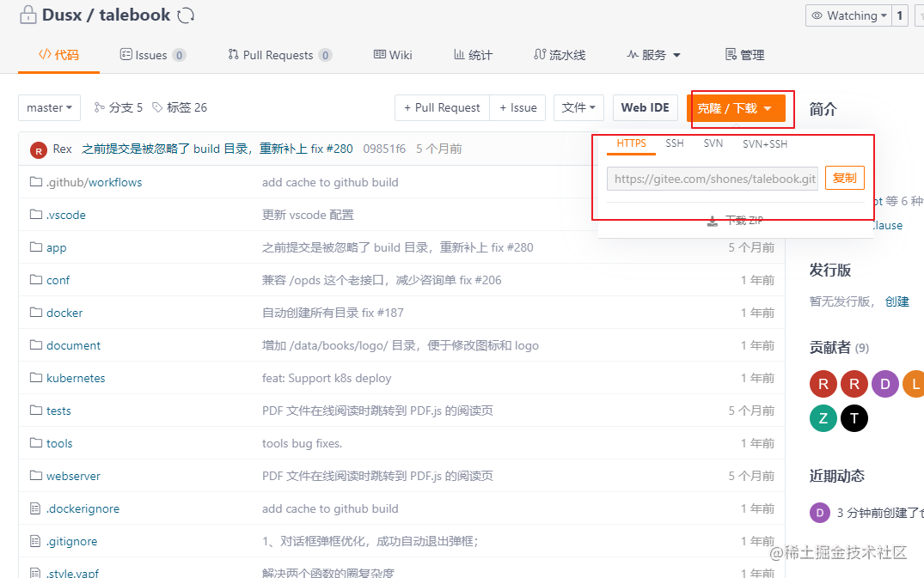Select the SVN+SSH clone tab
Viewport: 924px width, 578px height.
(x=765, y=143)
